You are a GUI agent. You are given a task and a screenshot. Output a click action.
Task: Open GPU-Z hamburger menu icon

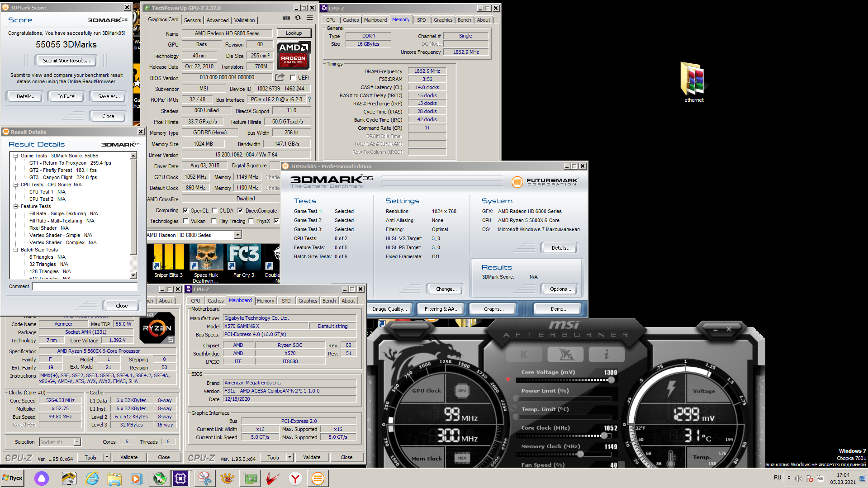(309, 18)
